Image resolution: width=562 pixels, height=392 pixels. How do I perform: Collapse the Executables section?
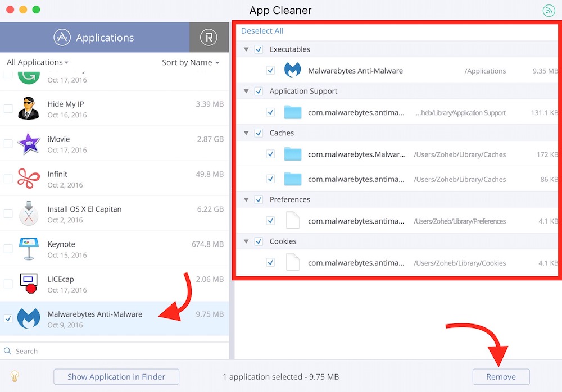click(x=246, y=49)
